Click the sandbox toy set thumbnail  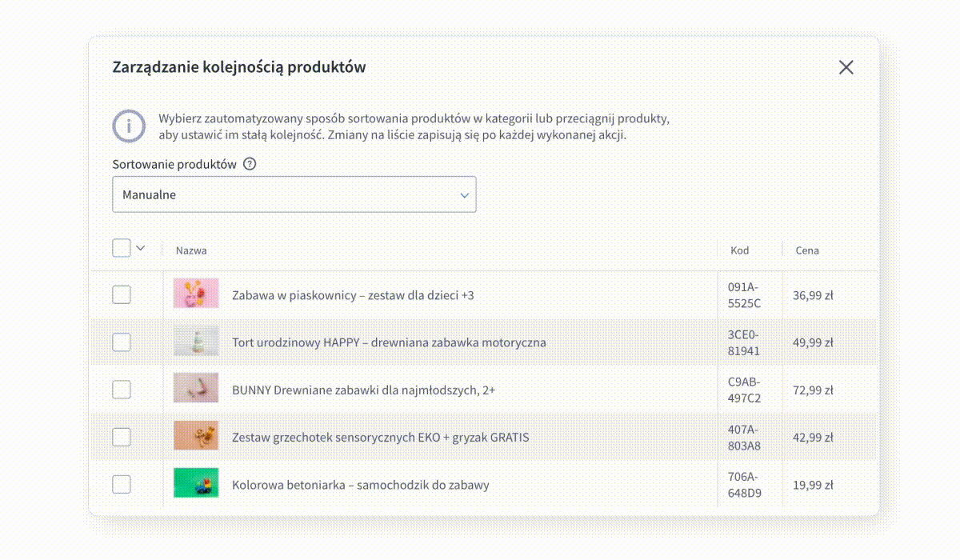[196, 294]
